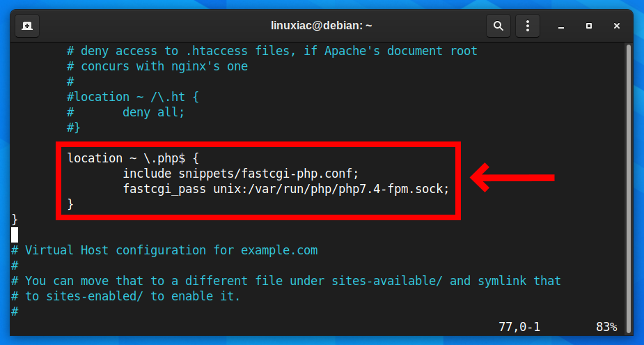Image resolution: width=644 pixels, height=345 pixels.
Task: Open the terminal's three-dot menu
Action: (x=527, y=26)
